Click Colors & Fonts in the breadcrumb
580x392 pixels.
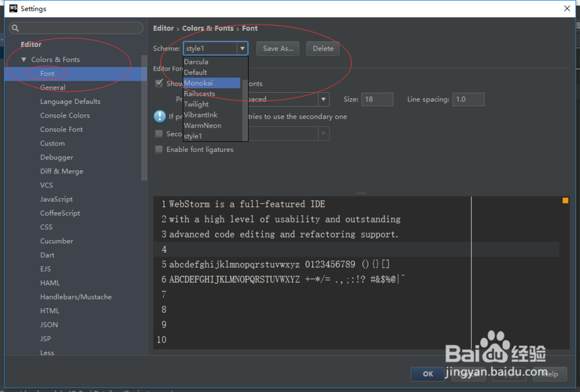pyautogui.click(x=208, y=28)
